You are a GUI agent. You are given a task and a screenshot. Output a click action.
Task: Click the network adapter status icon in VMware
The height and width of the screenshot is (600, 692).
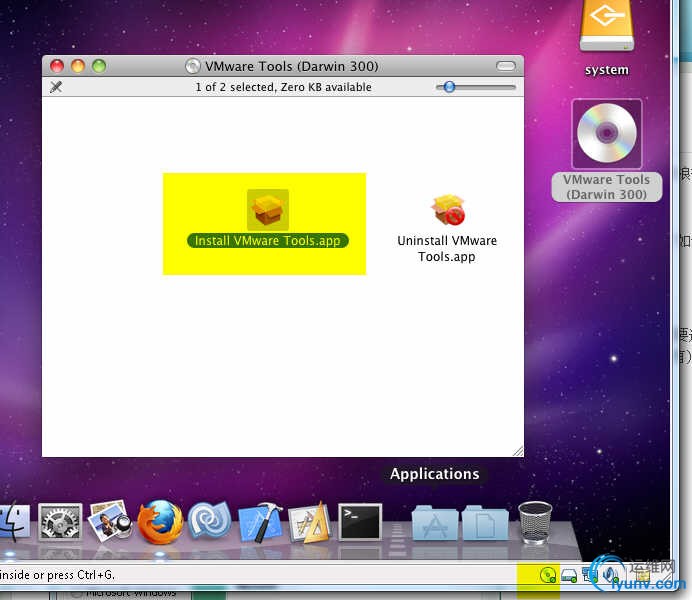(590, 575)
